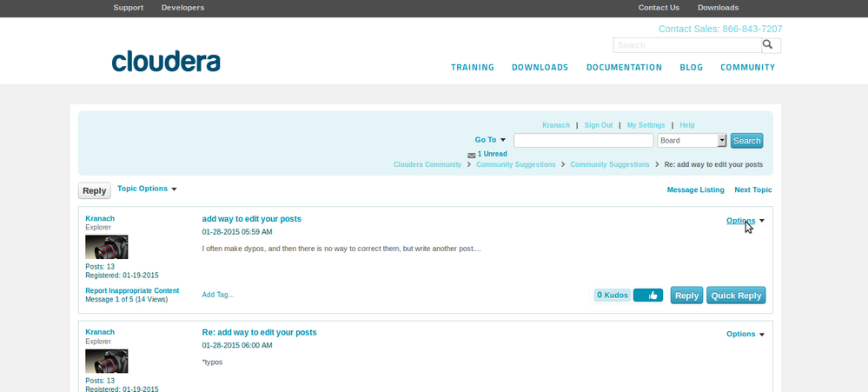Open Message Listing

click(x=695, y=189)
